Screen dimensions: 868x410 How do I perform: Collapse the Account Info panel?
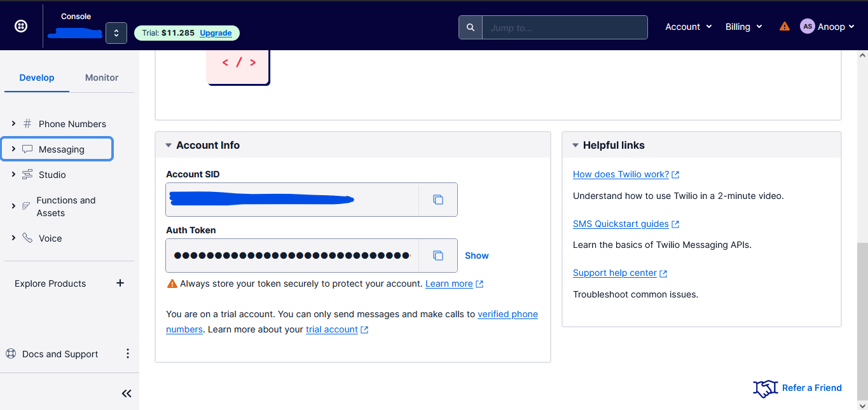[x=169, y=146]
